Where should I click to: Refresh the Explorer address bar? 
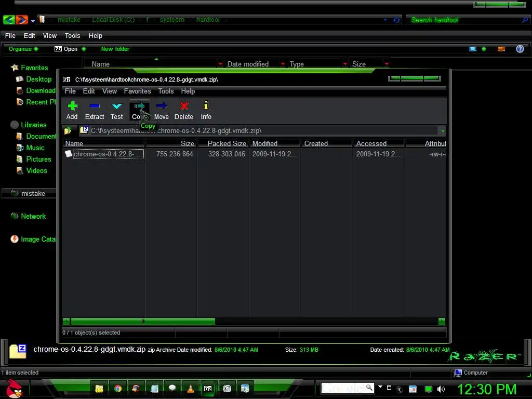(x=396, y=20)
